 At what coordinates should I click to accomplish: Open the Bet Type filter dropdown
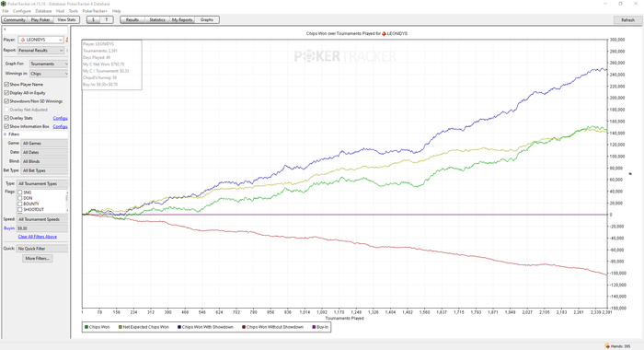point(44,170)
